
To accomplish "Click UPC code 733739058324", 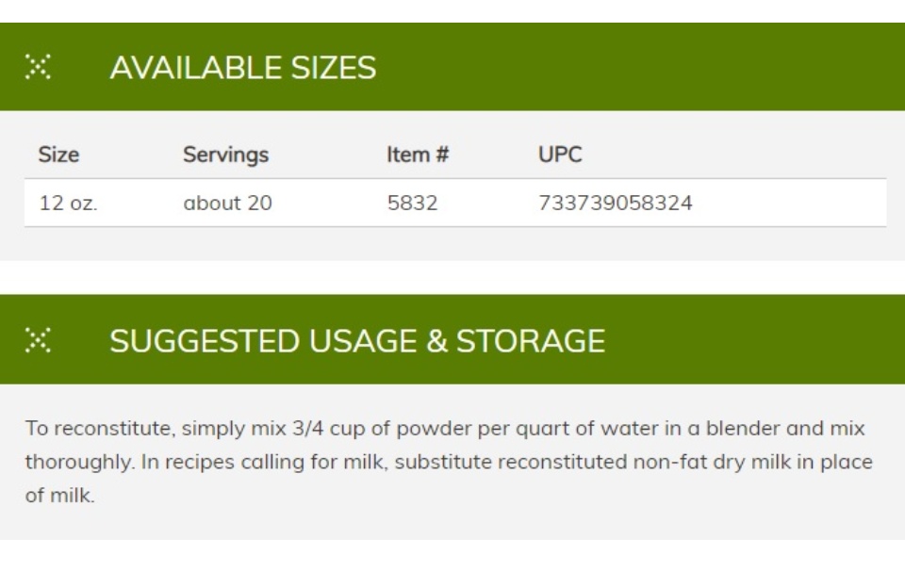I will click(x=616, y=204).
